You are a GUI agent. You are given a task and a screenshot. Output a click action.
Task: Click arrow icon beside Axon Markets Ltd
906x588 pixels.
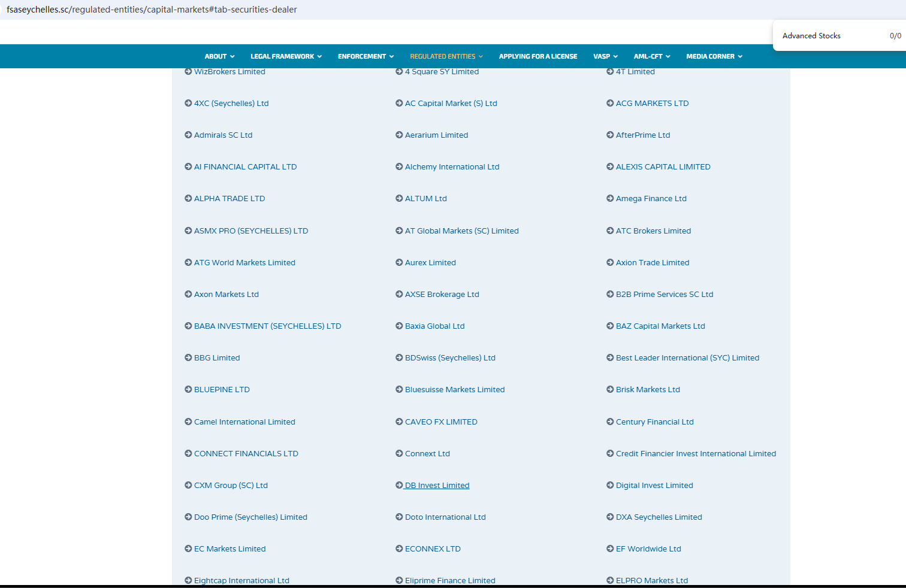coord(188,295)
